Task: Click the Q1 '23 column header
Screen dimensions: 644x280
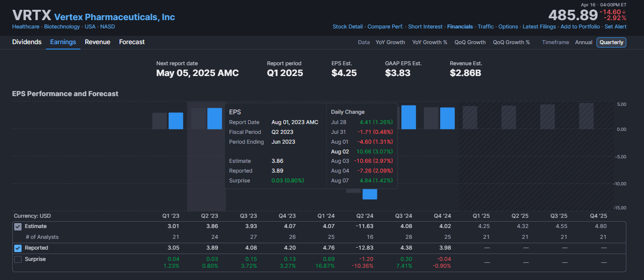Action: (172, 216)
